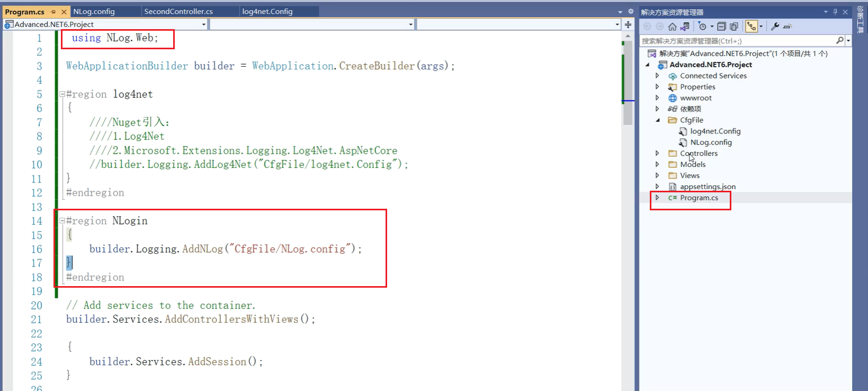Select the Models folder
Screen dimensions: 868x391
click(x=693, y=165)
